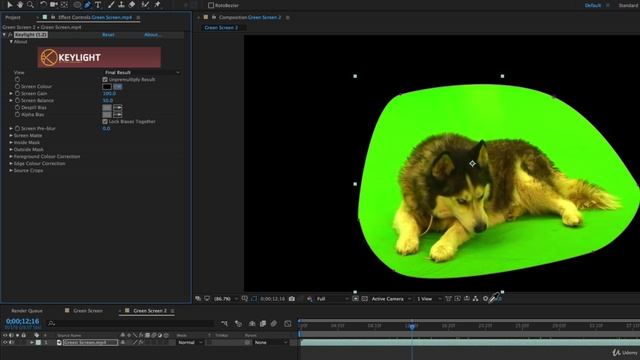Collapse the About section
The image size is (640, 360).
coord(11,42)
